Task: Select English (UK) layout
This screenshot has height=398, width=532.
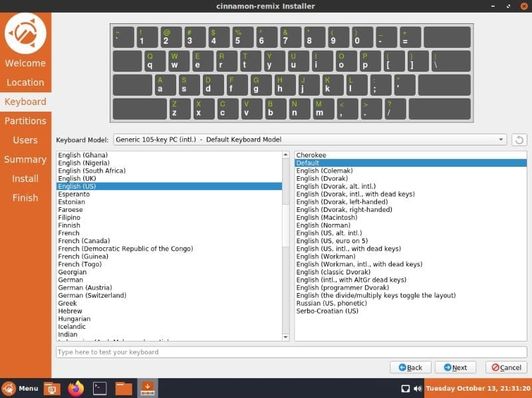Action: click(x=169, y=179)
